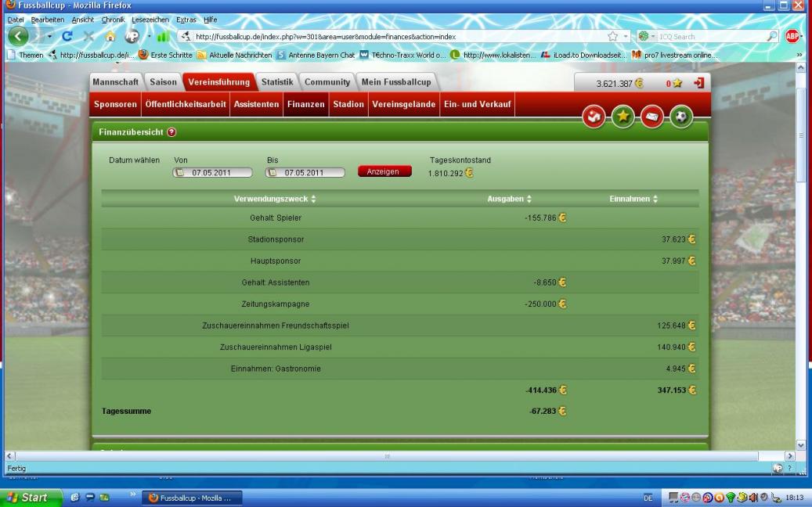Click the stop loading X icon
The height and width of the screenshot is (507, 812).
point(88,36)
